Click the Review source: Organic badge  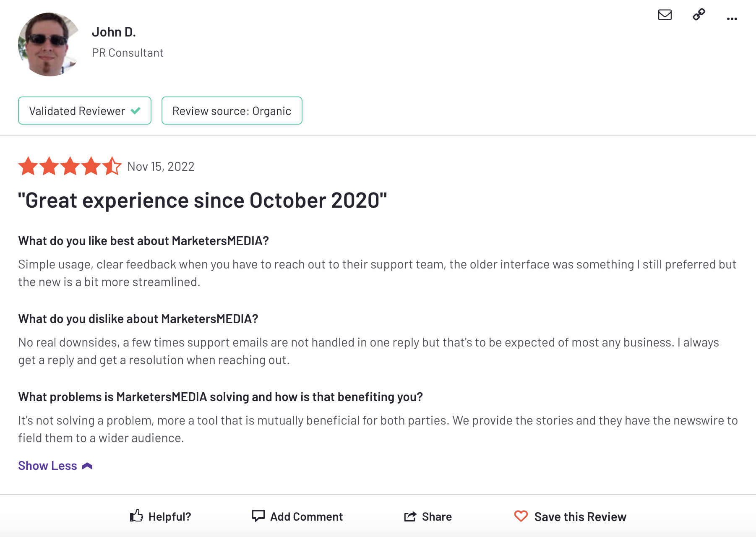point(232,111)
